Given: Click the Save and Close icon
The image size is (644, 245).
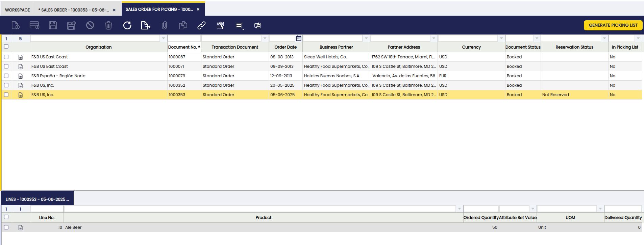Looking at the screenshot, I should click(x=71, y=25).
